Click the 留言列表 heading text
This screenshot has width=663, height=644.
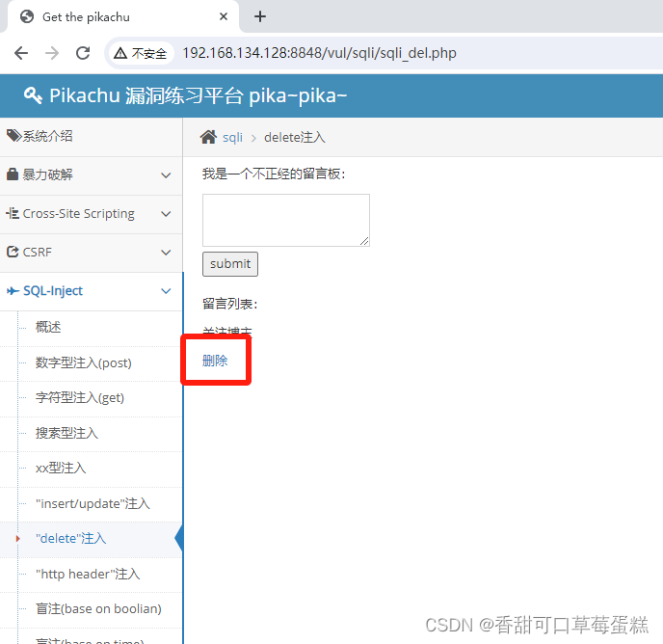[230, 304]
